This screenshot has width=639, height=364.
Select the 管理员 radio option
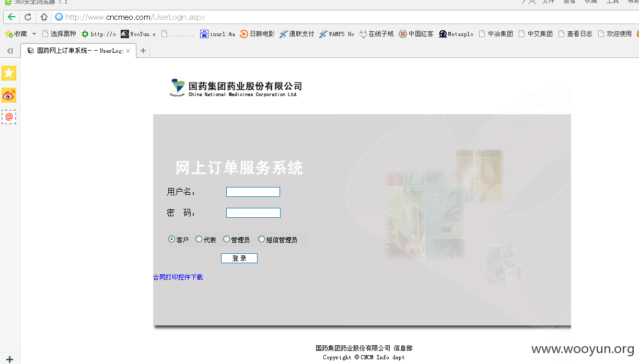(226, 239)
